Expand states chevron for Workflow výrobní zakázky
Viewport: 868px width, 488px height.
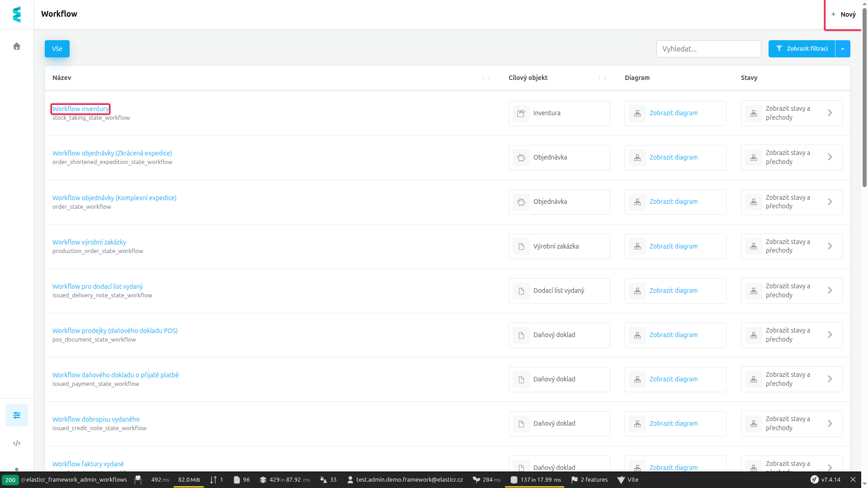pyautogui.click(x=830, y=246)
